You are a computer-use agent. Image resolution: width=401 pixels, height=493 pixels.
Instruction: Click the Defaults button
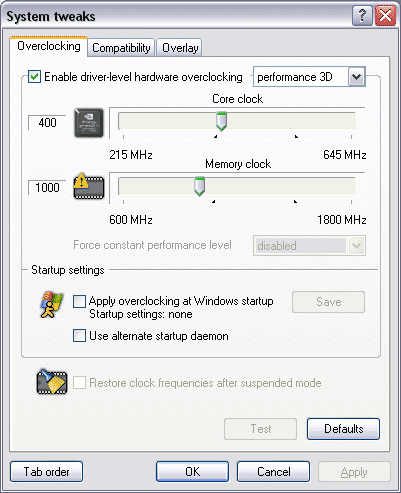[x=343, y=429]
